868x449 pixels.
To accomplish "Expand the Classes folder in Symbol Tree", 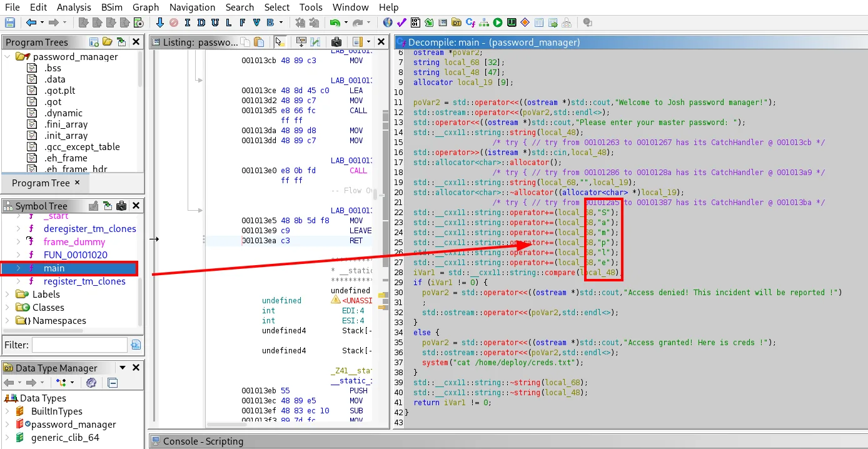I will (8, 307).
